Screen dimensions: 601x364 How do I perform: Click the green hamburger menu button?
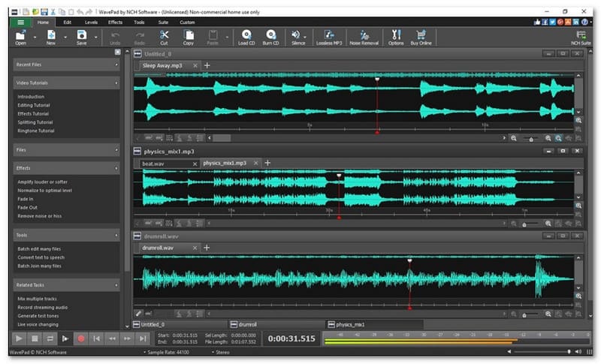coord(21,23)
